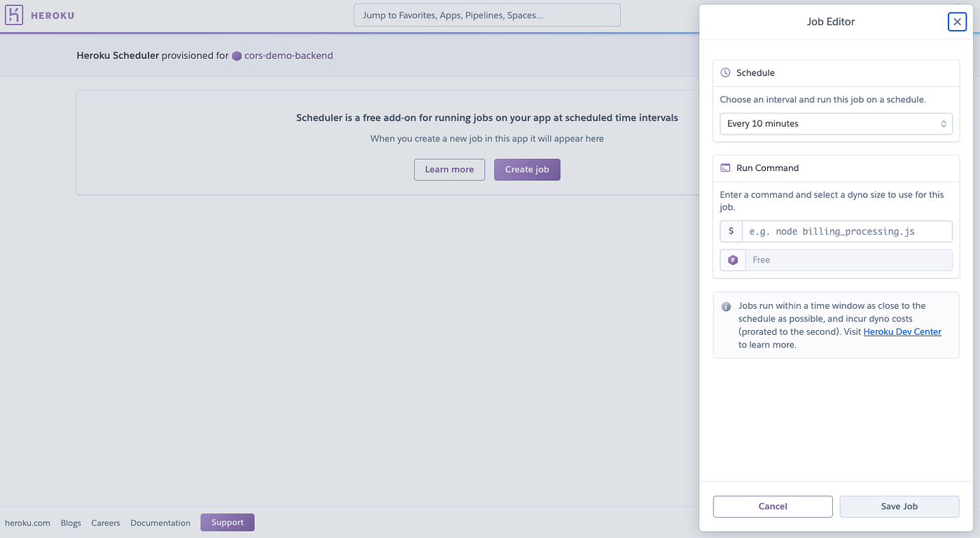Click the purple Free dyno hexagon icon

(x=733, y=260)
